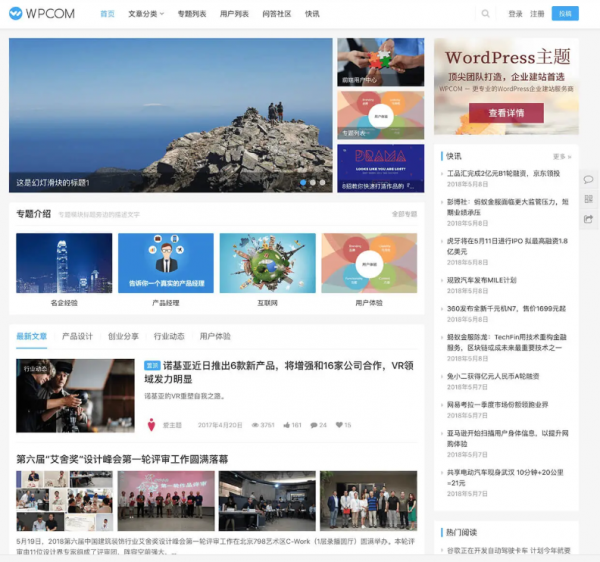Expand the 文章分类 dropdown menu

pos(146,14)
